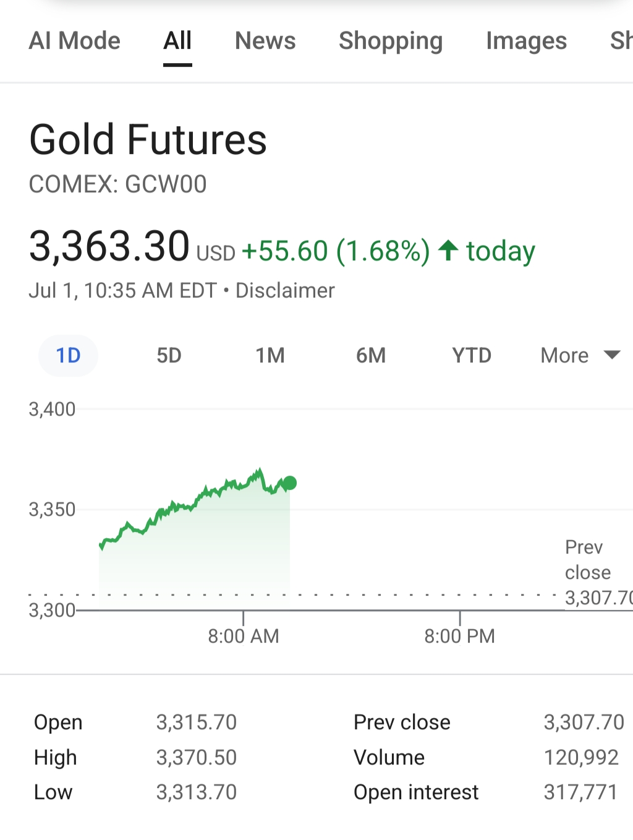Select the 1D chart range
633x840 pixels.
pos(69,356)
